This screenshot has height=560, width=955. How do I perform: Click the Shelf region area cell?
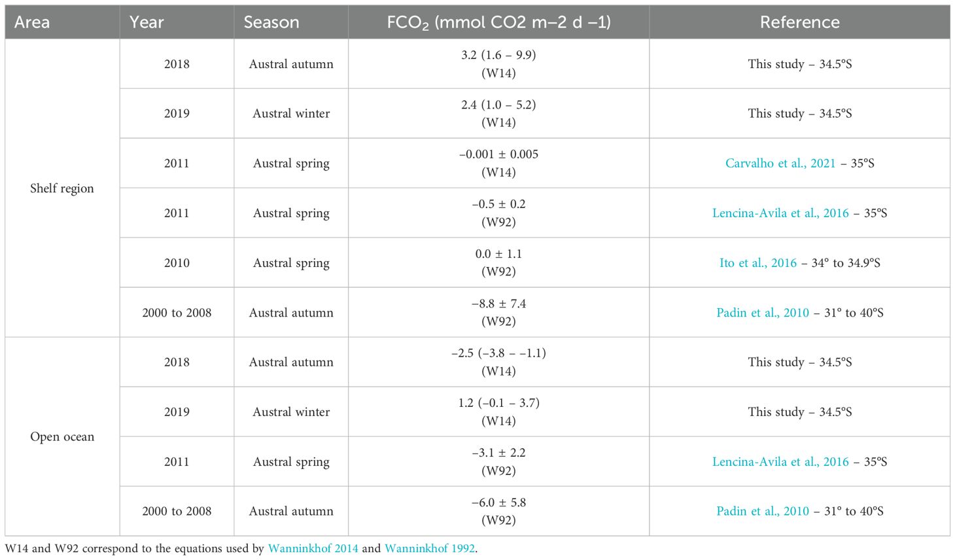click(62, 188)
